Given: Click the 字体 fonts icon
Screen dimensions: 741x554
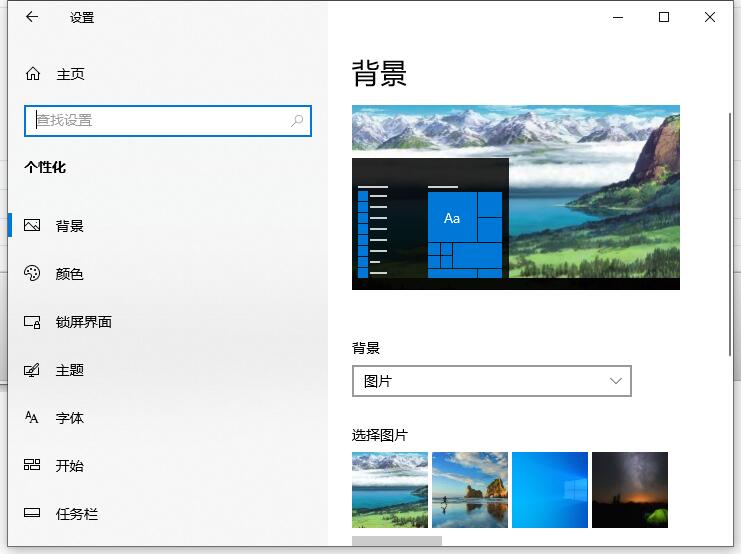Looking at the screenshot, I should click(x=32, y=417).
